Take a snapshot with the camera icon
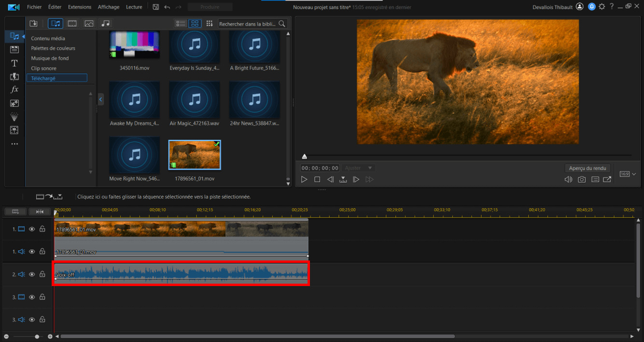 582,179
